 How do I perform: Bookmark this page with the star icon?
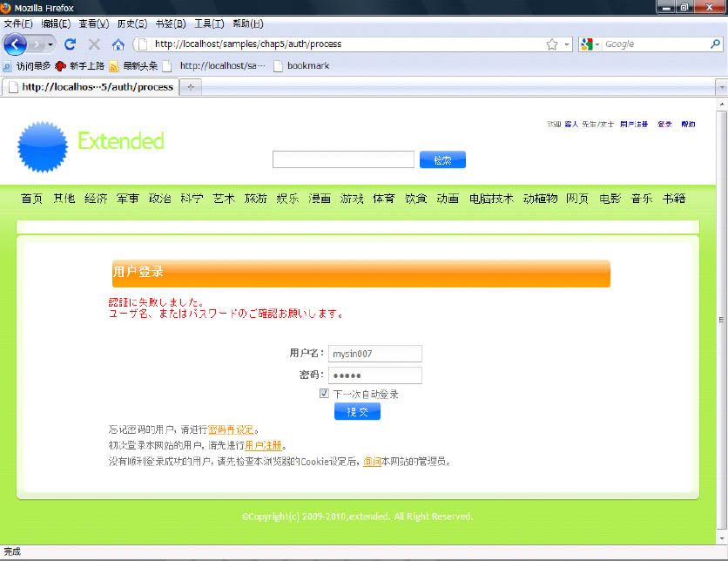coord(551,44)
